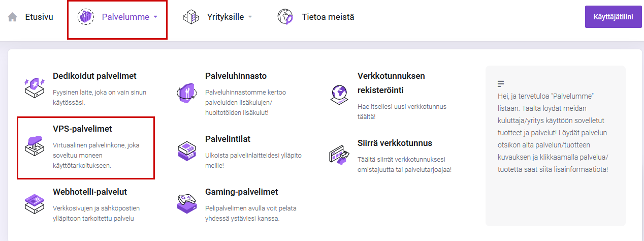The image size is (644, 241).
Task: Select the Webhotelli-palvelut heading link
Action: 90,192
